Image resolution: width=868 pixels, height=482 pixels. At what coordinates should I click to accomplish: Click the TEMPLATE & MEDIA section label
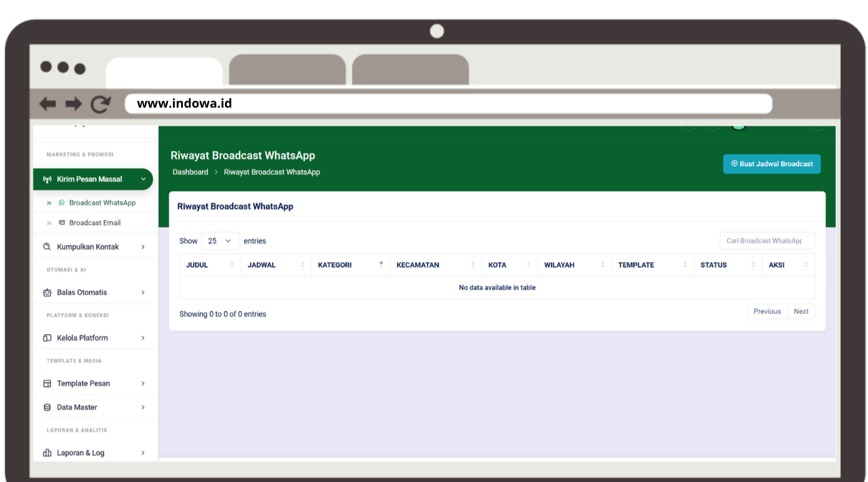tap(74, 361)
